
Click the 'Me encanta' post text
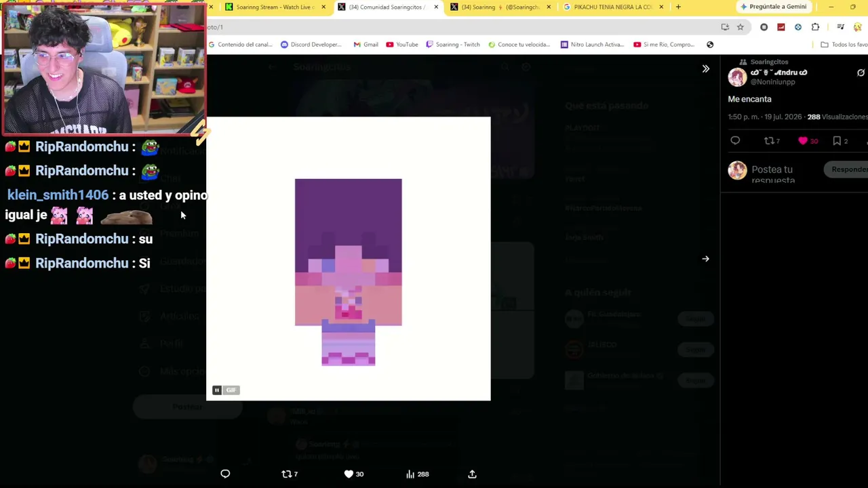[749, 99]
